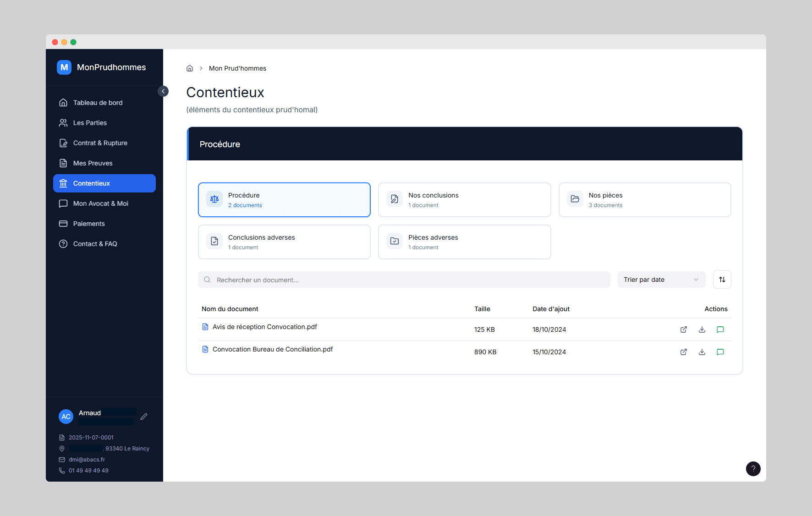This screenshot has height=516, width=812.
Task: Toggle the sort order arrows
Action: tap(722, 280)
